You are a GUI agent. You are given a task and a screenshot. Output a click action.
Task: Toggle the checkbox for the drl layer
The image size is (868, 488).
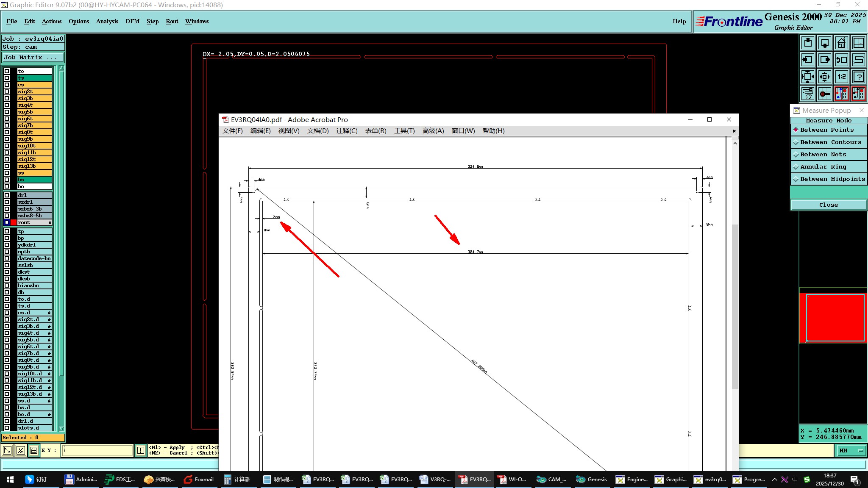(7, 195)
